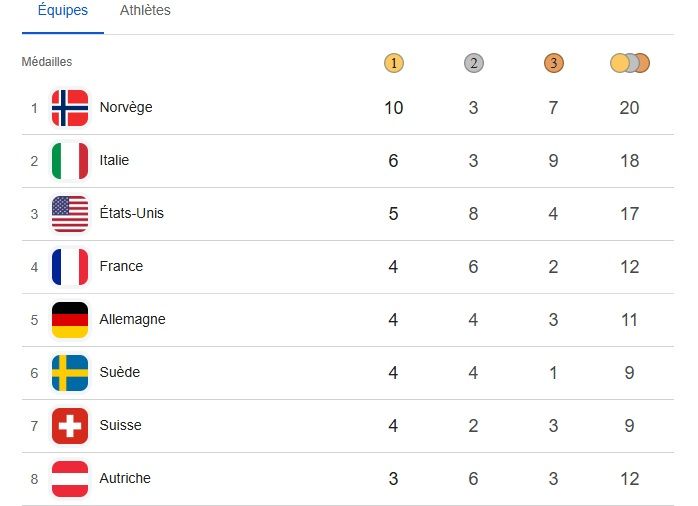The image size is (698, 506).
Task: Open the États-Unis team link
Action: 131,214
